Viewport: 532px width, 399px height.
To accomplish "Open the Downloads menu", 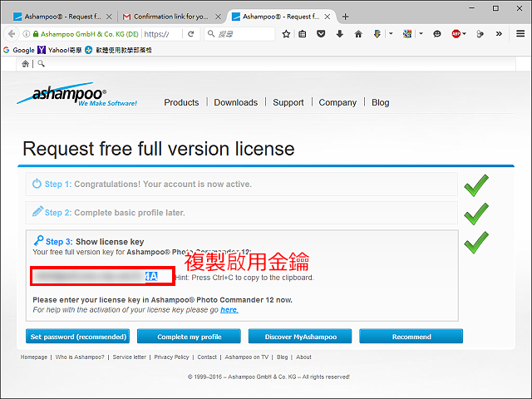I will [236, 102].
